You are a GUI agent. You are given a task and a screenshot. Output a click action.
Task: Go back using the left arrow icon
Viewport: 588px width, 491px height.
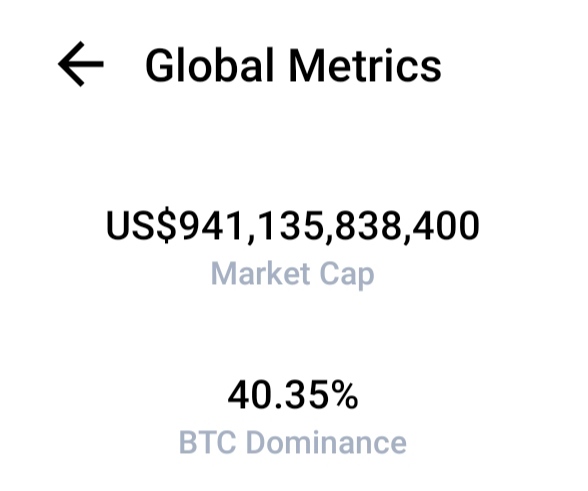click(81, 64)
